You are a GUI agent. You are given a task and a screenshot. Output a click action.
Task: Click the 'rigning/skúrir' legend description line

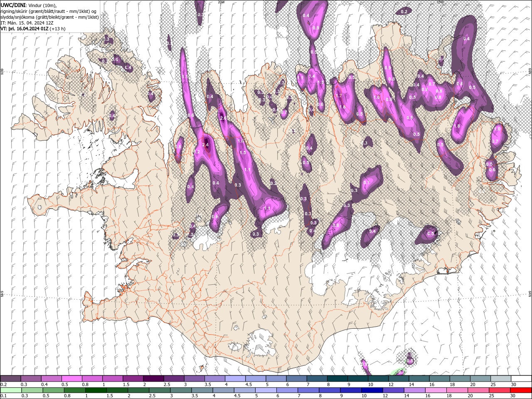coord(49,11)
